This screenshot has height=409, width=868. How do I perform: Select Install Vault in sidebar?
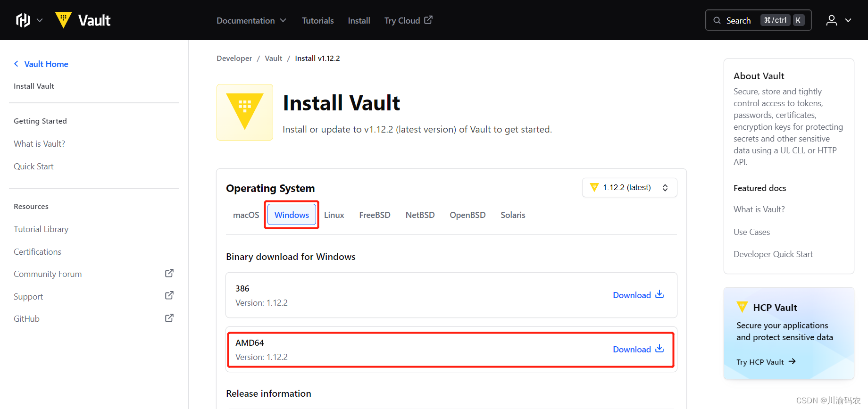34,86
